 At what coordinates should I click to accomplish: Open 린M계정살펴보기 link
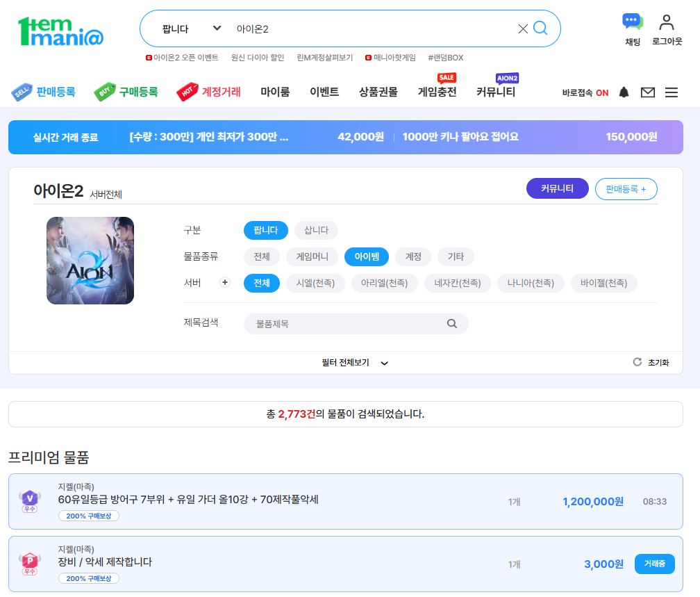[x=324, y=58]
